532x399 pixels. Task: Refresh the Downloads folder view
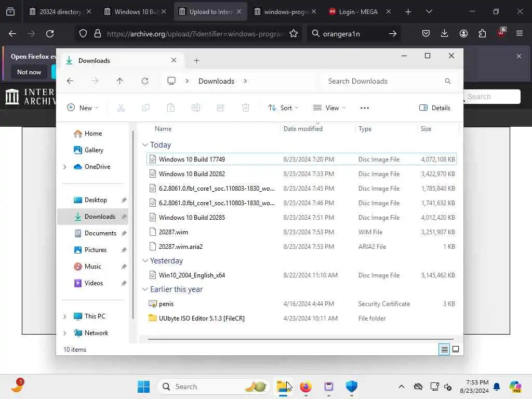(145, 81)
